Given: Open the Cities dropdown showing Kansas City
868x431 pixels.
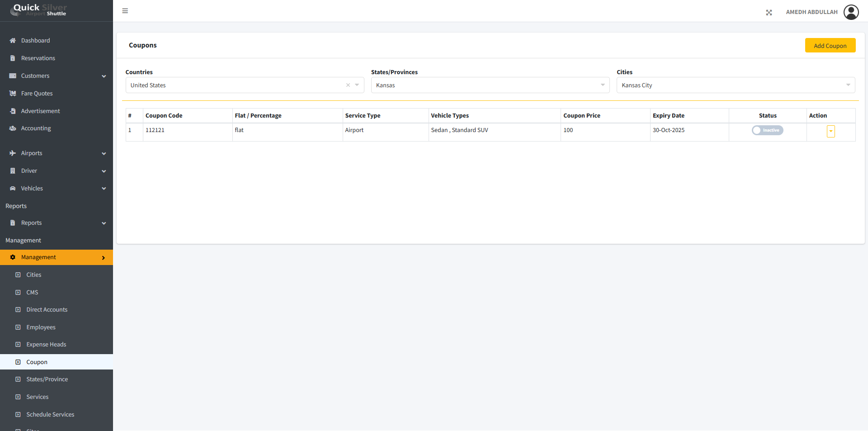Looking at the screenshot, I should click(x=735, y=85).
